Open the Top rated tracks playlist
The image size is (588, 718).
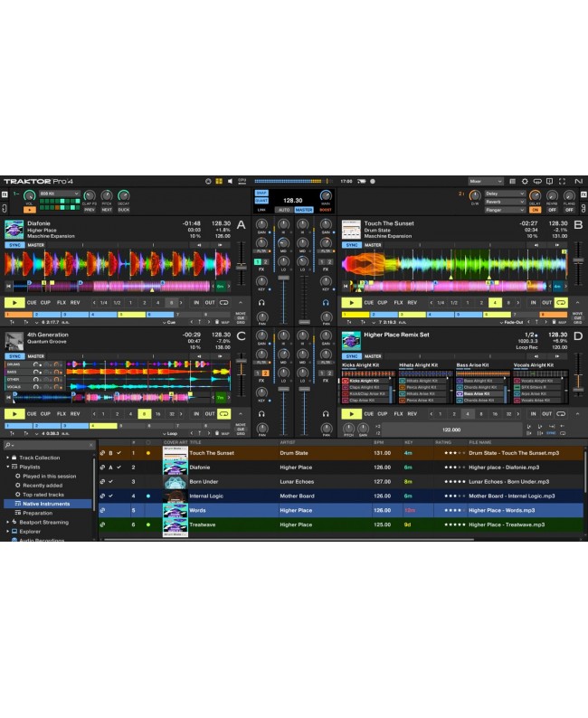coord(43,495)
